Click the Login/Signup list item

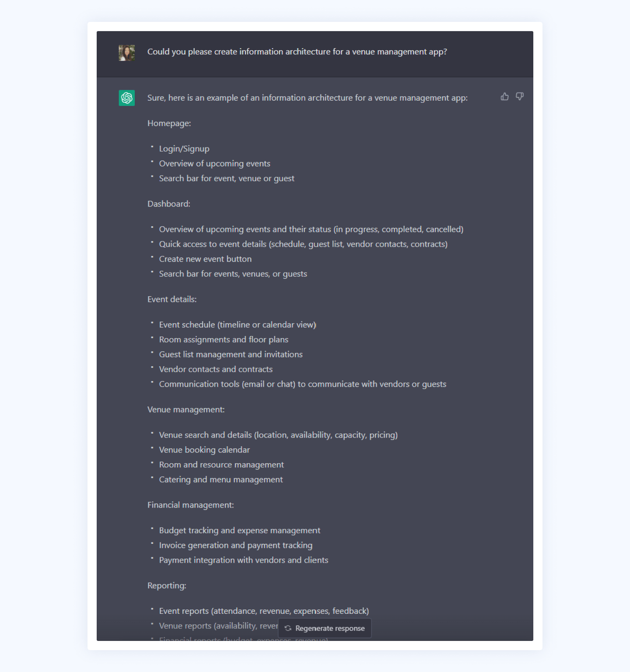(184, 148)
